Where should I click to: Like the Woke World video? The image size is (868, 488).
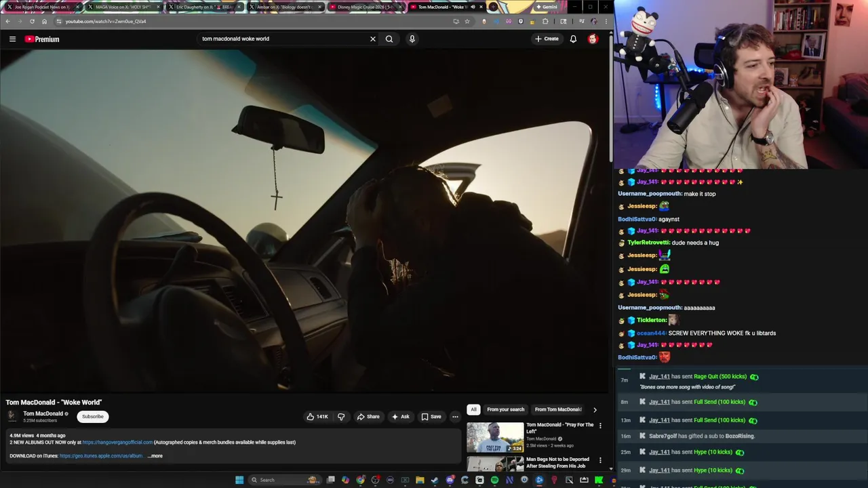click(317, 416)
